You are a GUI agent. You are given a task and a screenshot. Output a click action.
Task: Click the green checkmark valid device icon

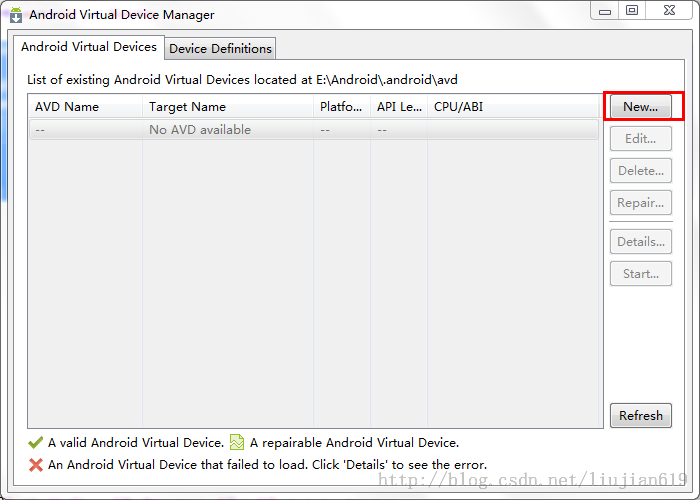pos(35,442)
